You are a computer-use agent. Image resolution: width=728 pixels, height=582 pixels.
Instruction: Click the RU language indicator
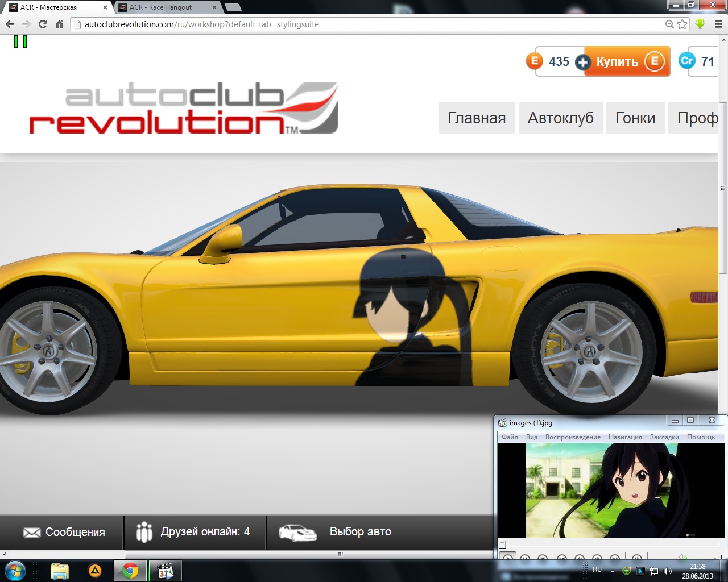(597, 569)
